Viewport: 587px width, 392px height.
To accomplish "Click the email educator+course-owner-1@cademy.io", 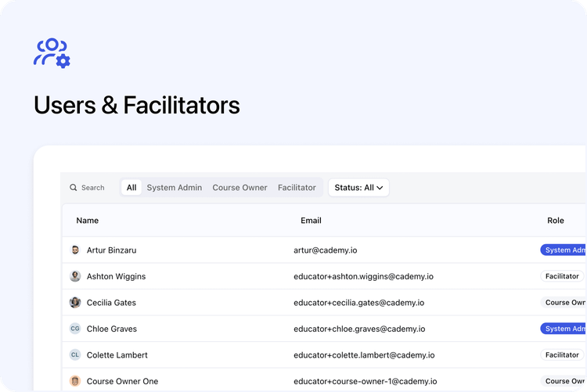I will pyautogui.click(x=366, y=381).
